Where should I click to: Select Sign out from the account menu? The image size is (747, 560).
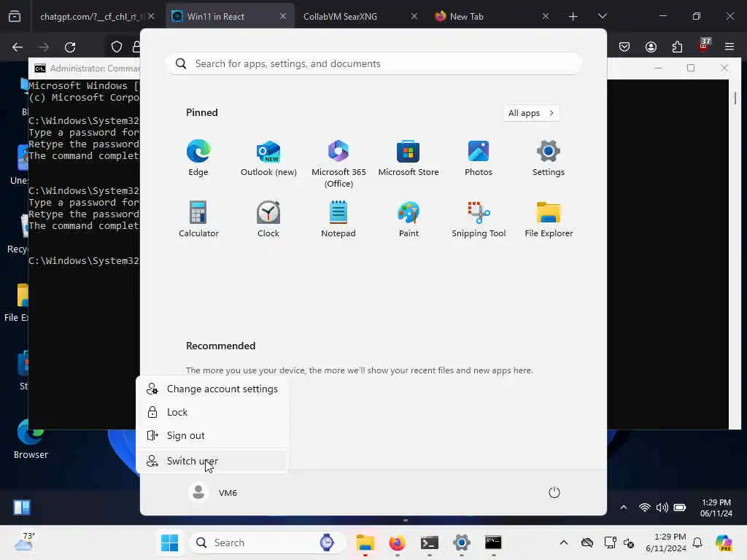(212, 436)
